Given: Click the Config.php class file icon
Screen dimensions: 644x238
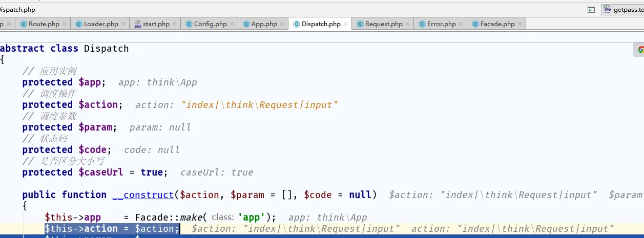Looking at the screenshot, I should pos(189,24).
